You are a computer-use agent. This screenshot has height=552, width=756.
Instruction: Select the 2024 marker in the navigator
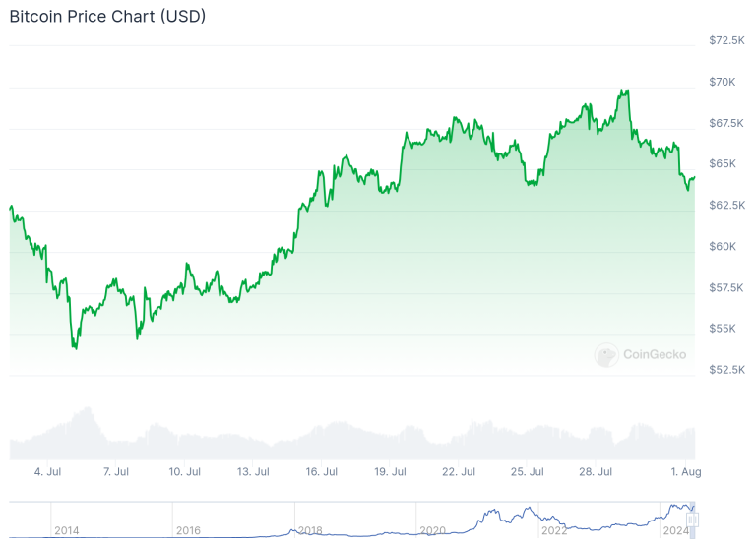pos(675,530)
